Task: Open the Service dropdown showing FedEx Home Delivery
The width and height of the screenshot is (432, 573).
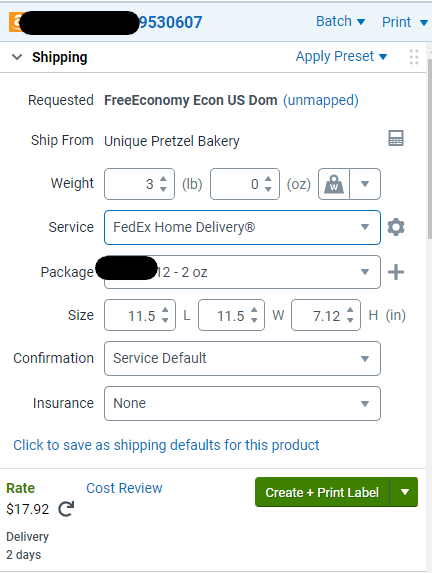Action: (x=242, y=227)
